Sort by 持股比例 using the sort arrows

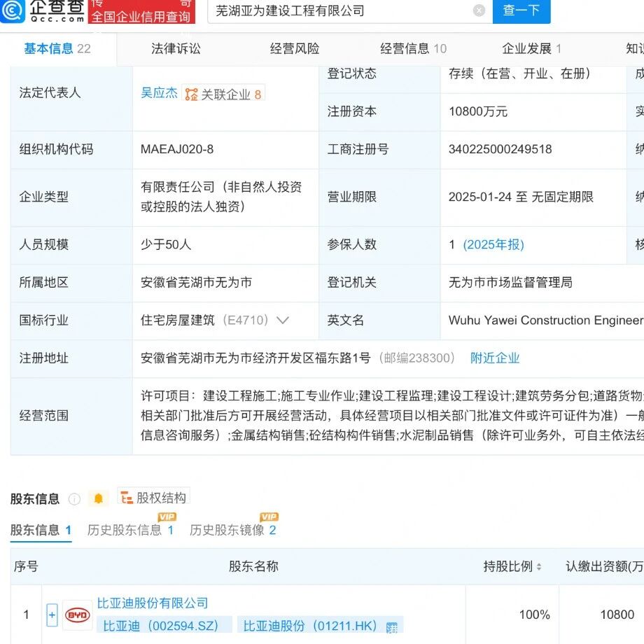click(x=539, y=567)
